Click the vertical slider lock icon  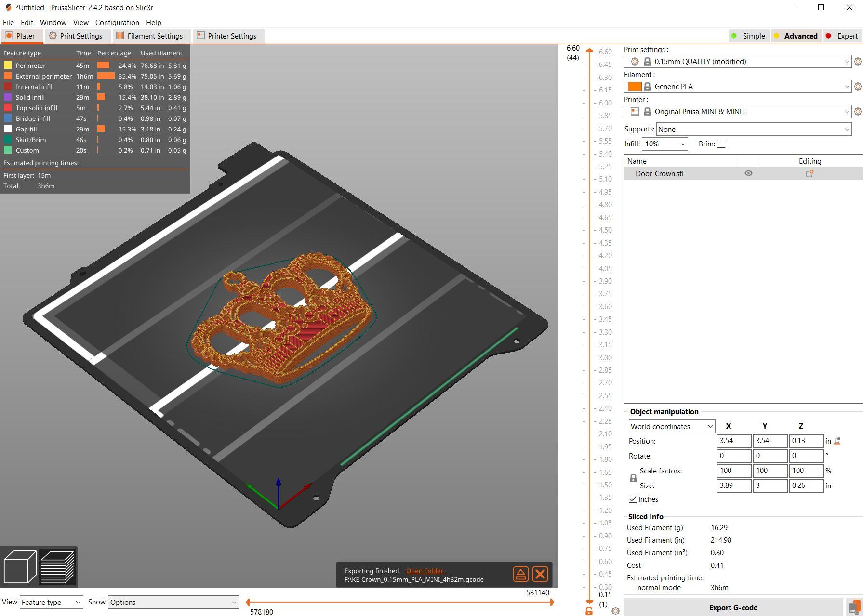[589, 611]
